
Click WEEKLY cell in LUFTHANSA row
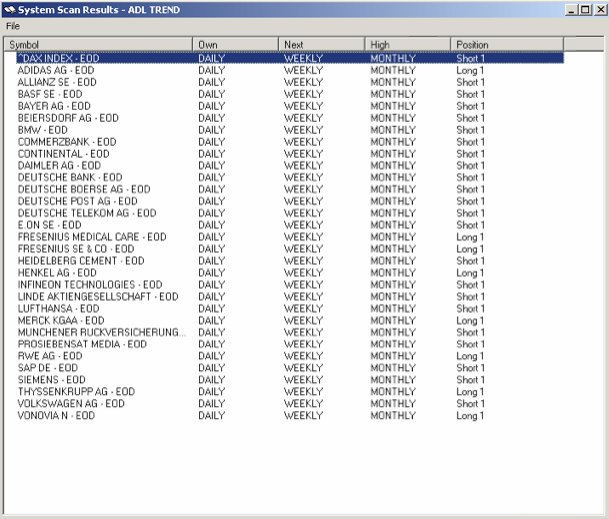304,308
